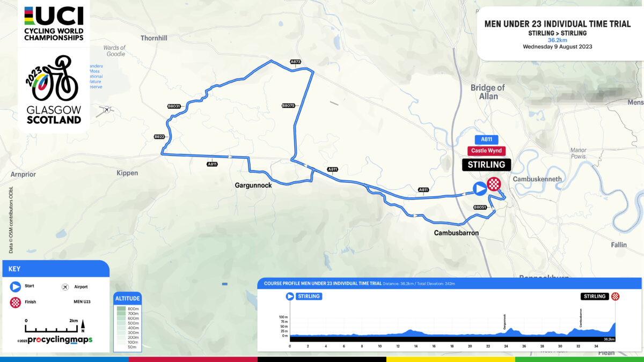This screenshot has height=362, width=644.
Task: Click the 20 km tick on the profile axis
Action: pyautogui.click(x=470, y=346)
